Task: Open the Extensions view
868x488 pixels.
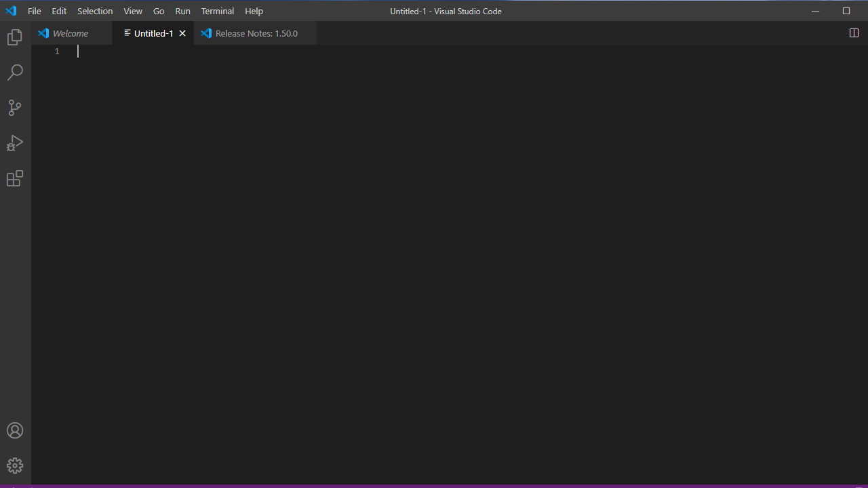Action: click(x=15, y=178)
